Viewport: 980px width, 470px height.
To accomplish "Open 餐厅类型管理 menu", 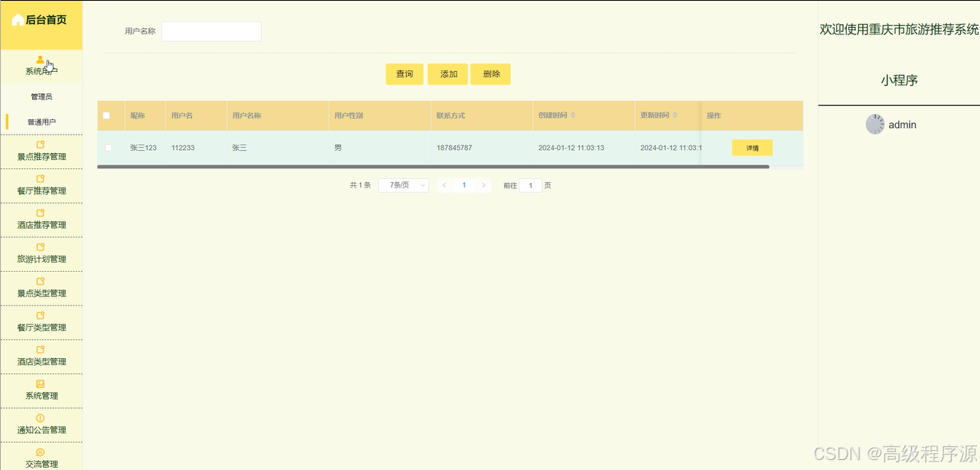I will click(x=41, y=322).
